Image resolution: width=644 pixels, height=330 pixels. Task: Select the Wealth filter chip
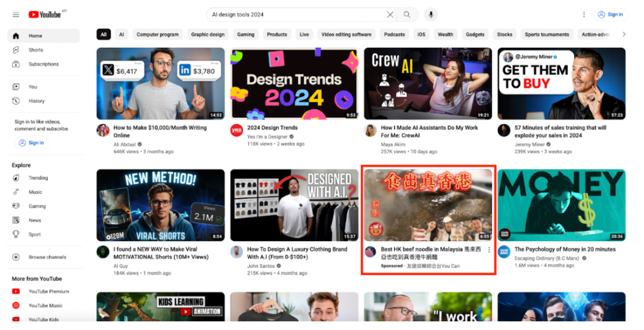click(446, 35)
